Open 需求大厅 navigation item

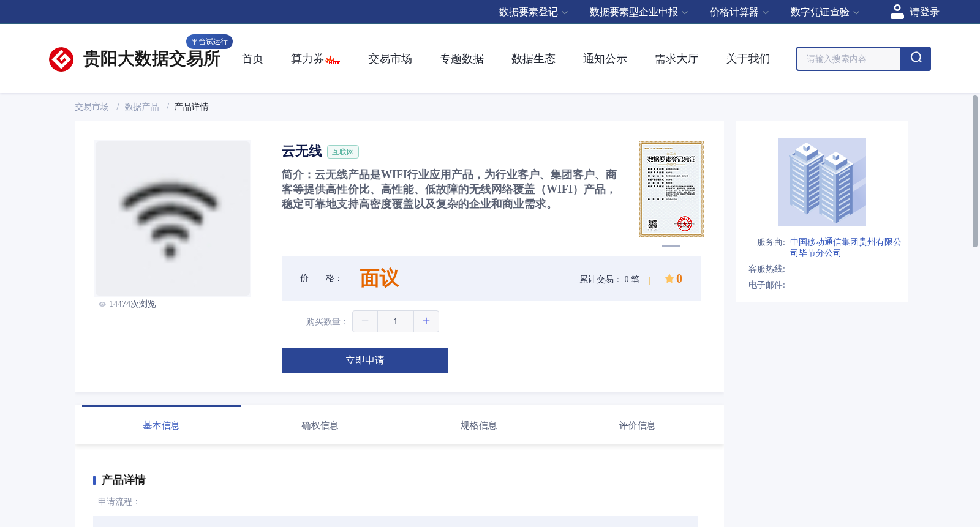coord(677,59)
